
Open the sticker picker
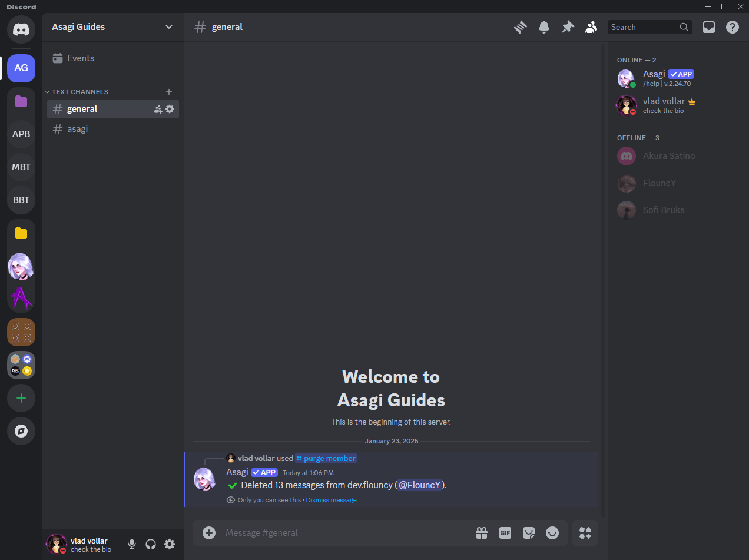(529, 533)
